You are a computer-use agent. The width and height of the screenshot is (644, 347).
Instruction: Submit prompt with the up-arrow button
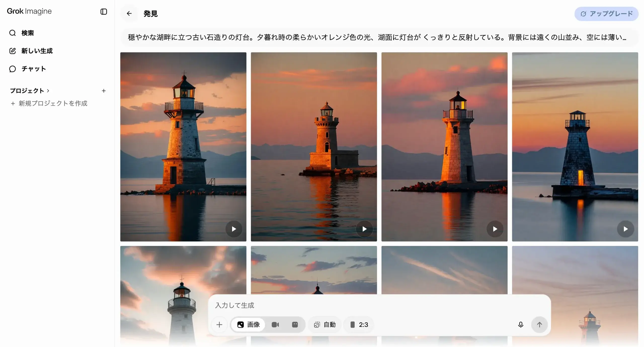pyautogui.click(x=539, y=325)
